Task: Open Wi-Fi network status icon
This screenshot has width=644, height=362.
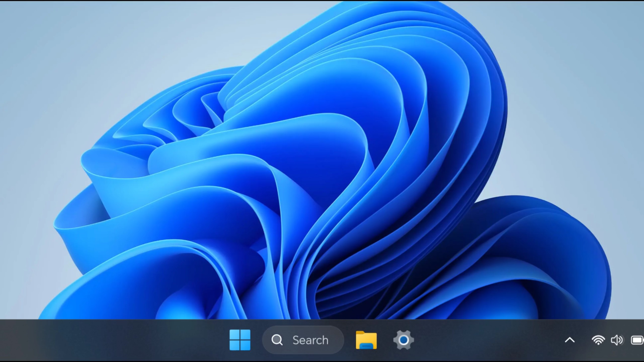Action: click(x=598, y=340)
